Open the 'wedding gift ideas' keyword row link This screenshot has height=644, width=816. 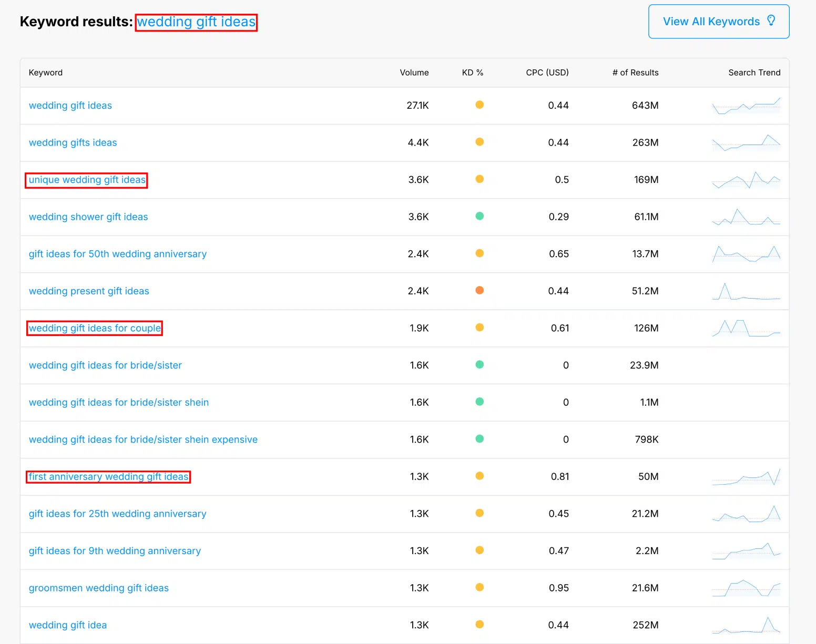[70, 106]
